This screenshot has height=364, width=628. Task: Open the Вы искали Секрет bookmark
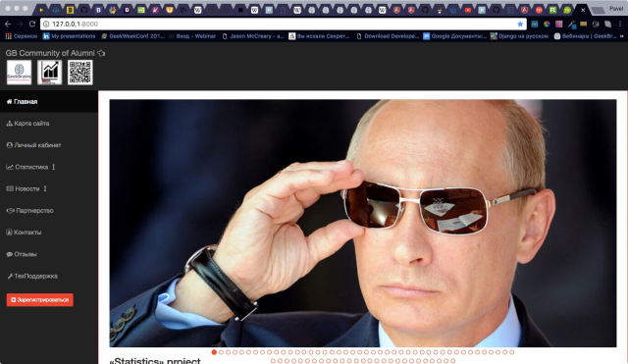(319, 36)
